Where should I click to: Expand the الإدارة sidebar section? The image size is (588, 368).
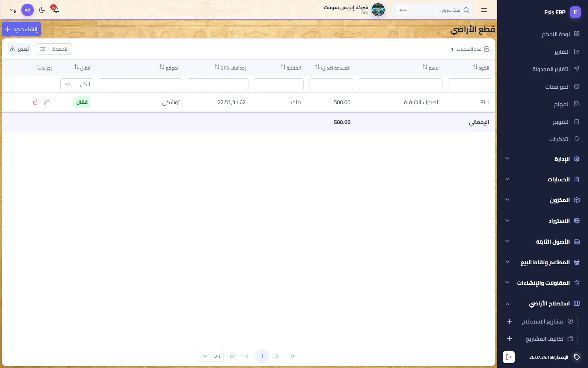[542, 159]
